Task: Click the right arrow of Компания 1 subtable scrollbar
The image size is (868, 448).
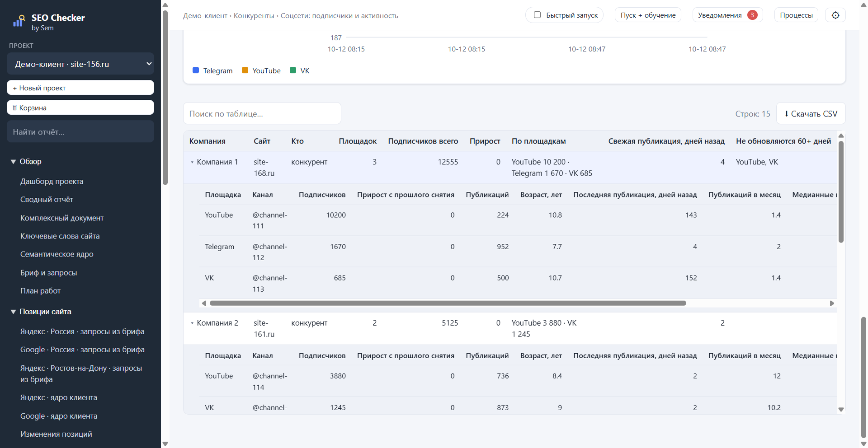Action: [x=832, y=303]
